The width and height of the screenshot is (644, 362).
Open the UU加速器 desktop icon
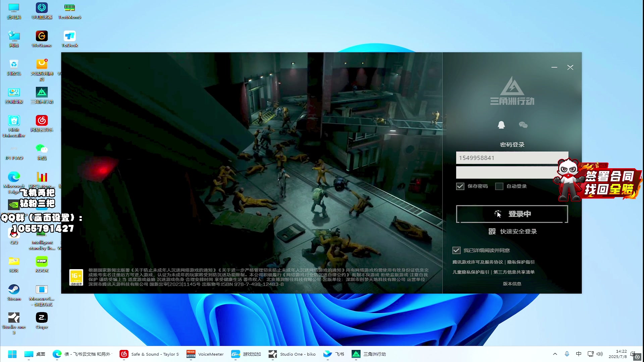(x=42, y=11)
